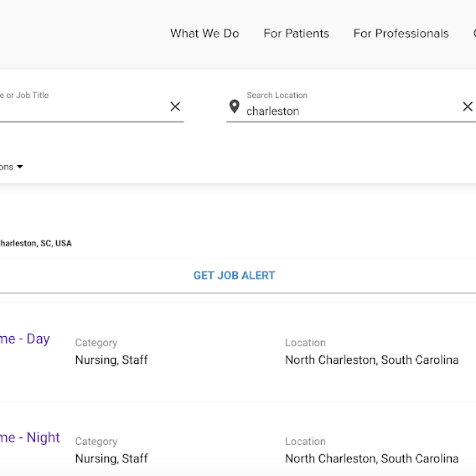Open the For Patients menu

(x=296, y=33)
